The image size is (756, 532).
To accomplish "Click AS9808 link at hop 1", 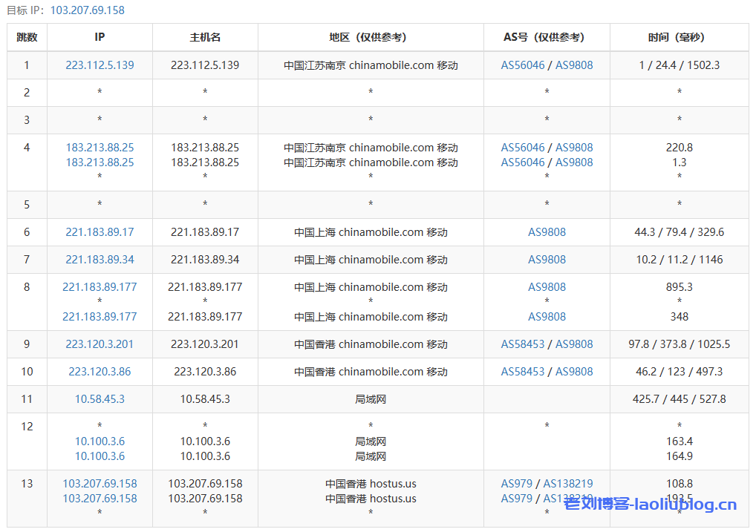I will (x=573, y=65).
